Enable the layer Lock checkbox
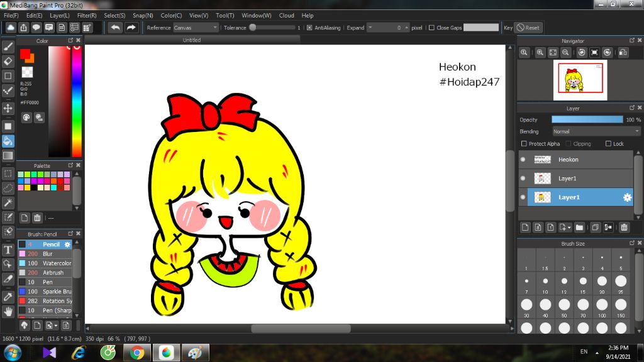The width and height of the screenshot is (644, 362). (608, 144)
